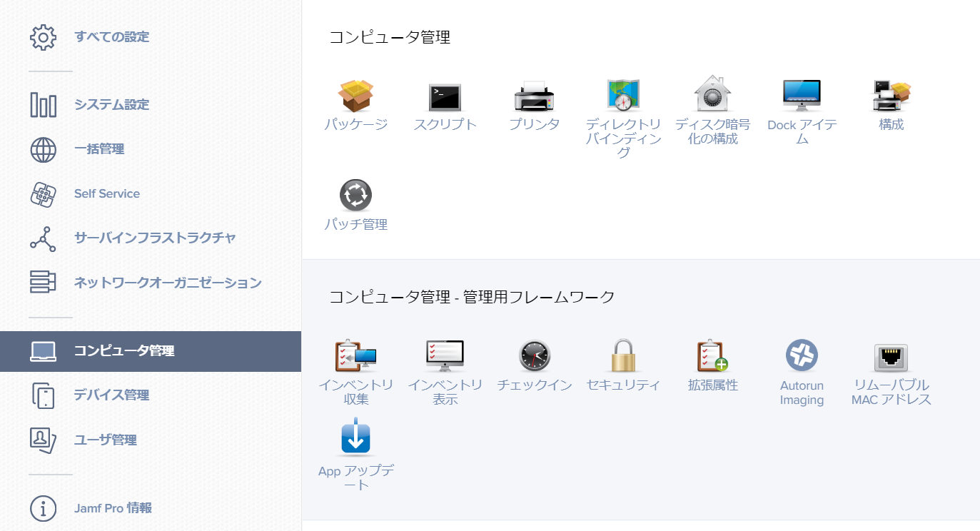Select the プリンタ printer icon
Image resolution: width=980 pixels, height=531 pixels.
tap(534, 96)
